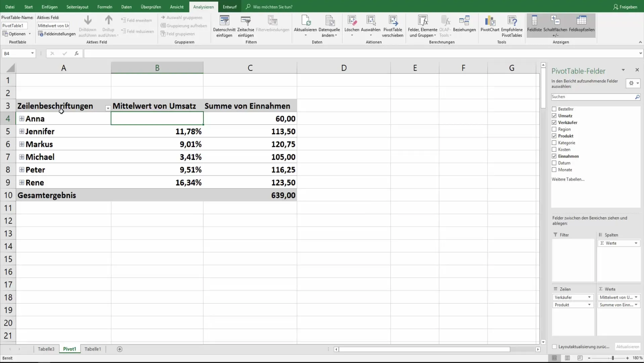Click the Freigeben share button
Image resolution: width=644 pixels, height=363 pixels.
point(625,7)
